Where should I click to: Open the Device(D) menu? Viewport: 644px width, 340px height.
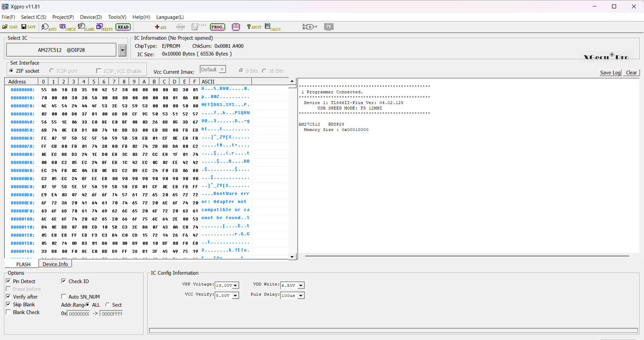(91, 17)
